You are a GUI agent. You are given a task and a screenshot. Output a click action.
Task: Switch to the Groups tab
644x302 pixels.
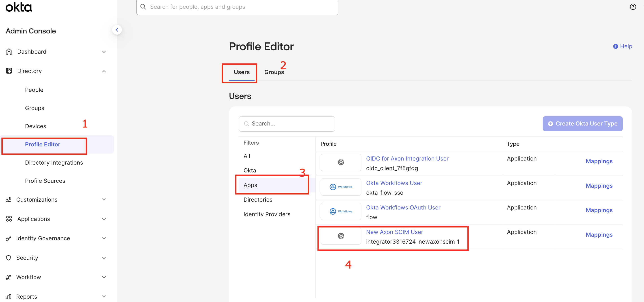point(274,72)
